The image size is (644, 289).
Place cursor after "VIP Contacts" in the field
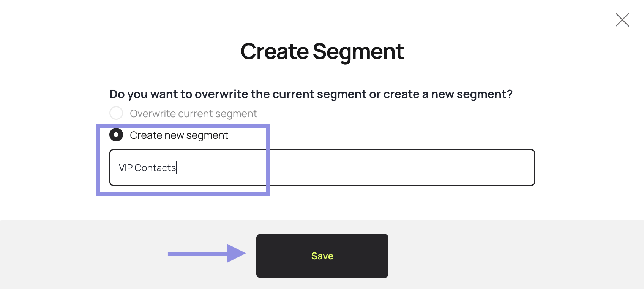pyautogui.click(x=177, y=168)
